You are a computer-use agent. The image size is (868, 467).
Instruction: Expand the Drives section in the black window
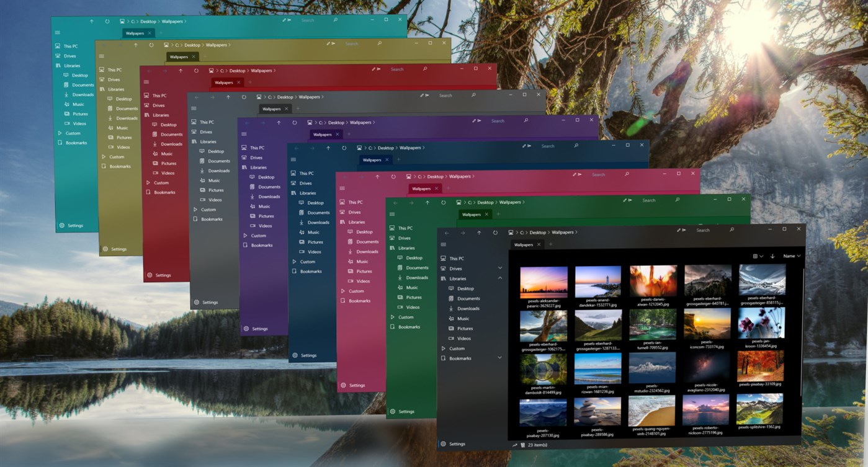(x=500, y=269)
